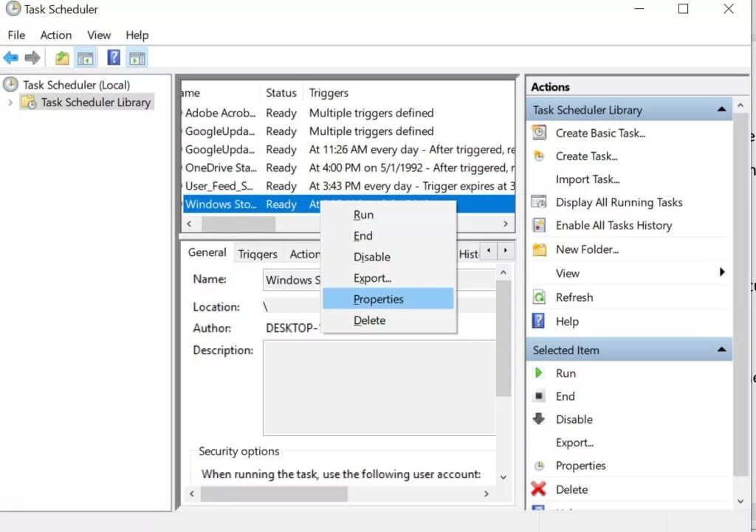Screen dimensions: 756x532
Task: Click Enable All Tasks History text
Action: (x=614, y=225)
